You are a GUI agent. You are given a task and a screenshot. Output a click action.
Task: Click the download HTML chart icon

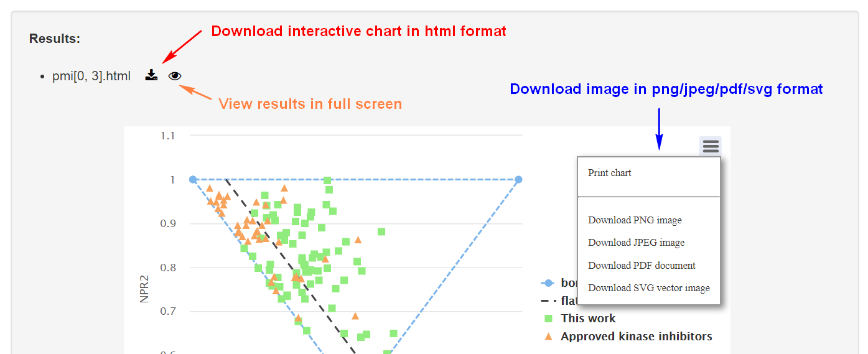(x=151, y=76)
